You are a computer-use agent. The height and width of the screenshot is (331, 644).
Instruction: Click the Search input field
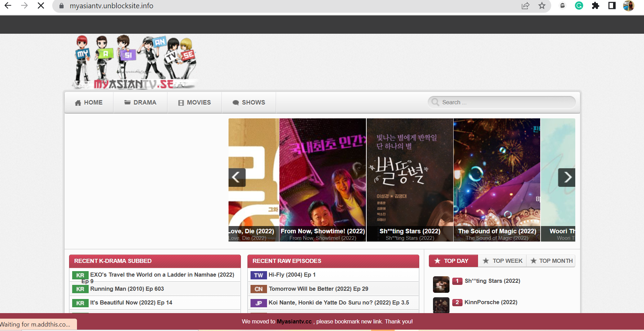click(505, 102)
